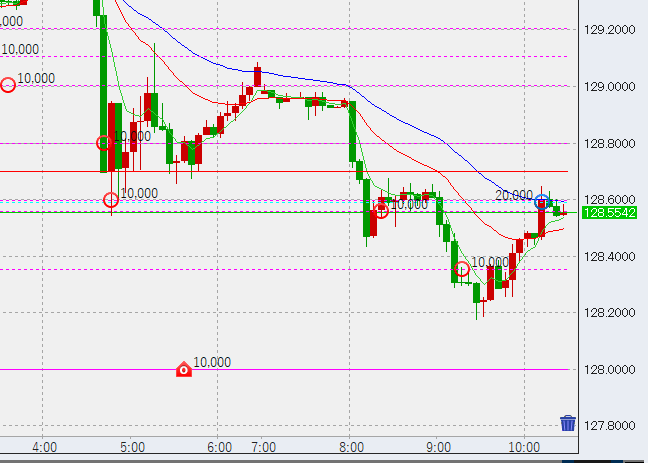Click the 4:00 time axis label
Viewport: 648px width, 463px height.
[x=44, y=447]
